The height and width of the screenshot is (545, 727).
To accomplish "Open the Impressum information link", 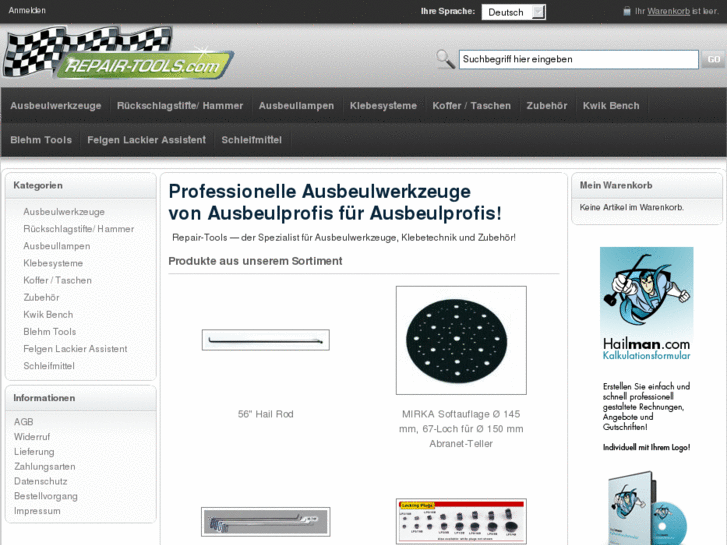I will 37,511.
